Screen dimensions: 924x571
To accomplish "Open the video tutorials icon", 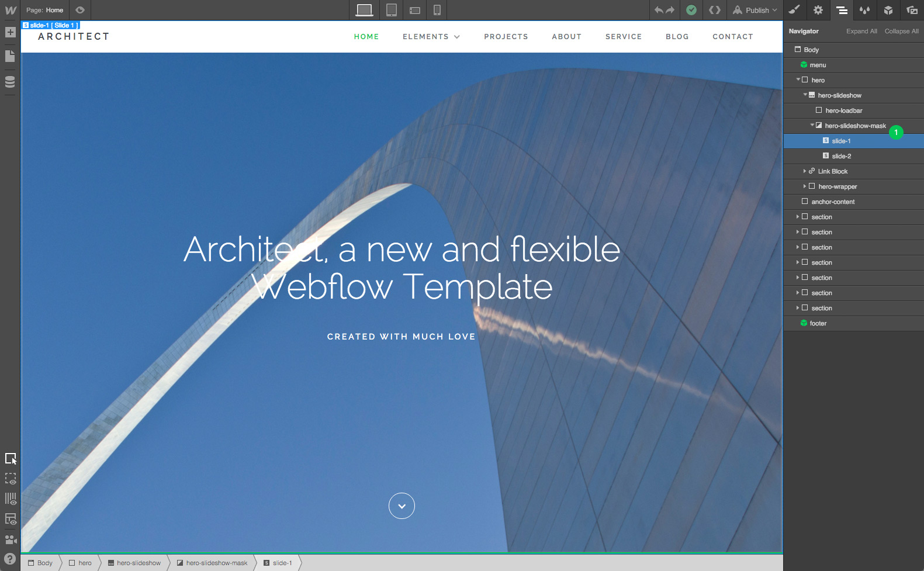I will (x=11, y=539).
